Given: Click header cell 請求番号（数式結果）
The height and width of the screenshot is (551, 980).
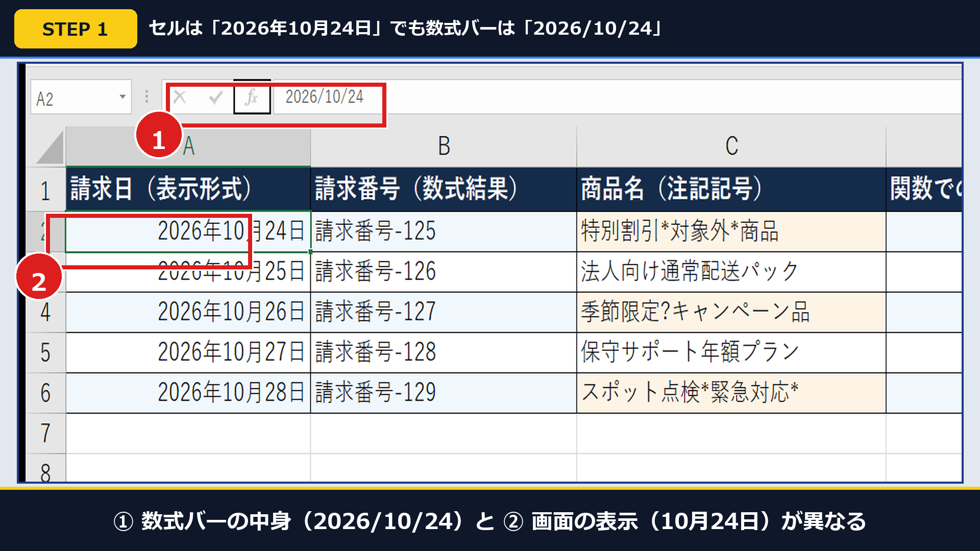Looking at the screenshot, I should [444, 189].
